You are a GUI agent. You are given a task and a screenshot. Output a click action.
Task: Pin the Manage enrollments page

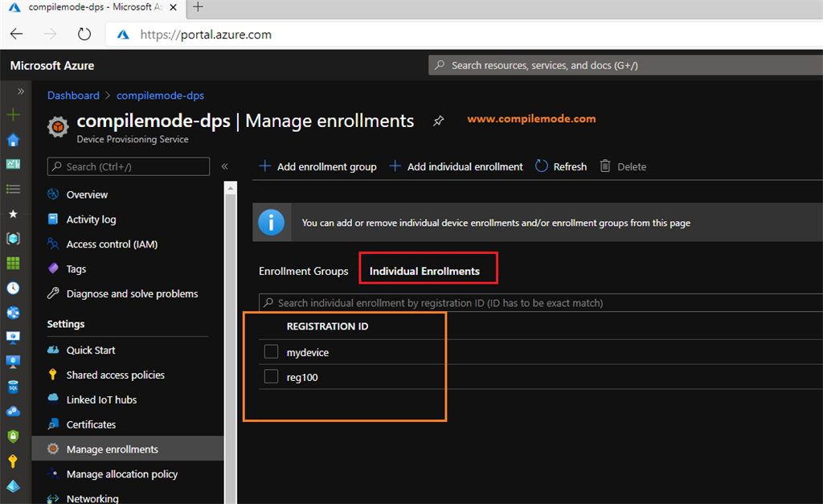pyautogui.click(x=439, y=121)
